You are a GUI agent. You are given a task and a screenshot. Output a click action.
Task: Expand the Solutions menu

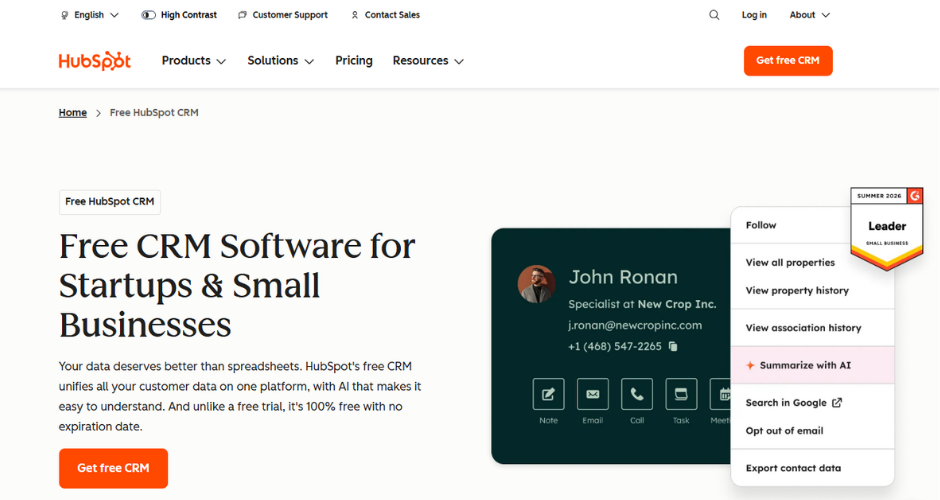coord(281,61)
